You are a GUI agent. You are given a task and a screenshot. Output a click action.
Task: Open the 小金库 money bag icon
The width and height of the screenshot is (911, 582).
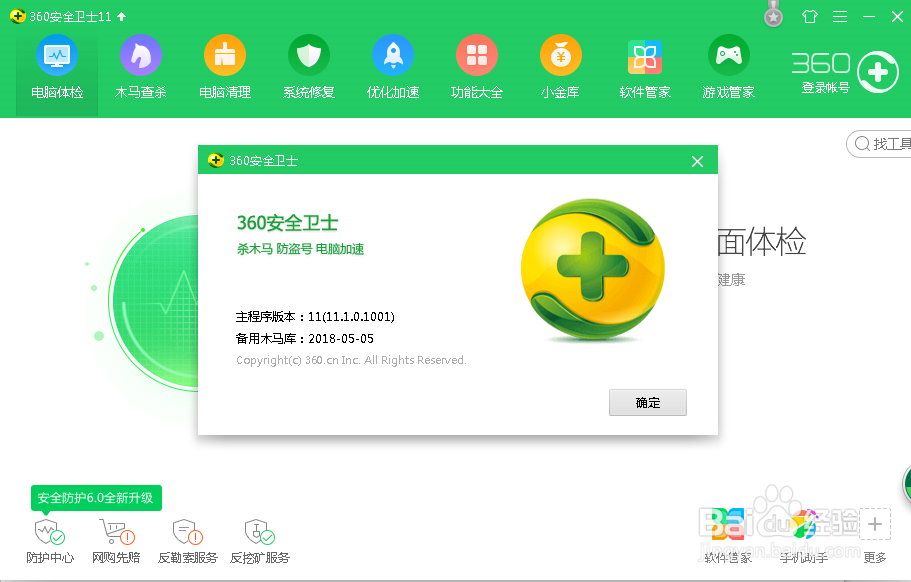point(561,56)
